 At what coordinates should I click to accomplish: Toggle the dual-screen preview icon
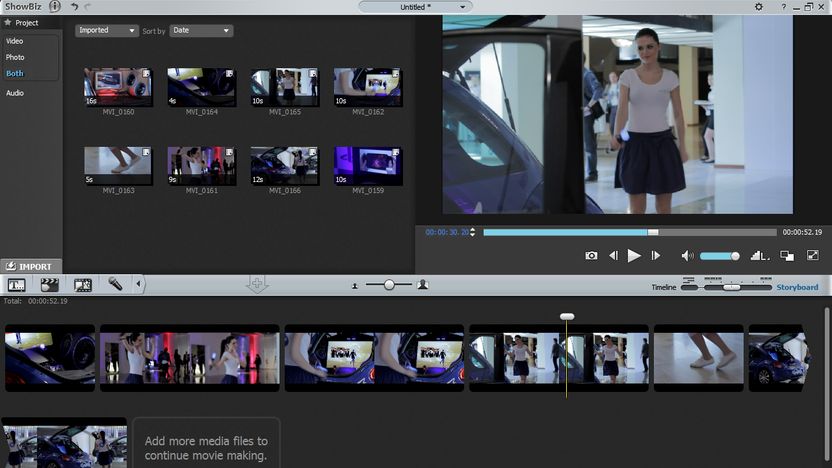(787, 256)
